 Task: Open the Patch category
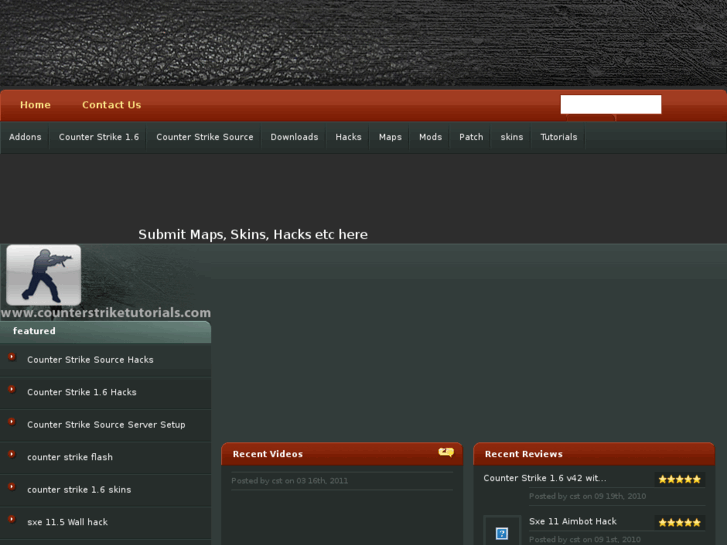click(x=471, y=137)
